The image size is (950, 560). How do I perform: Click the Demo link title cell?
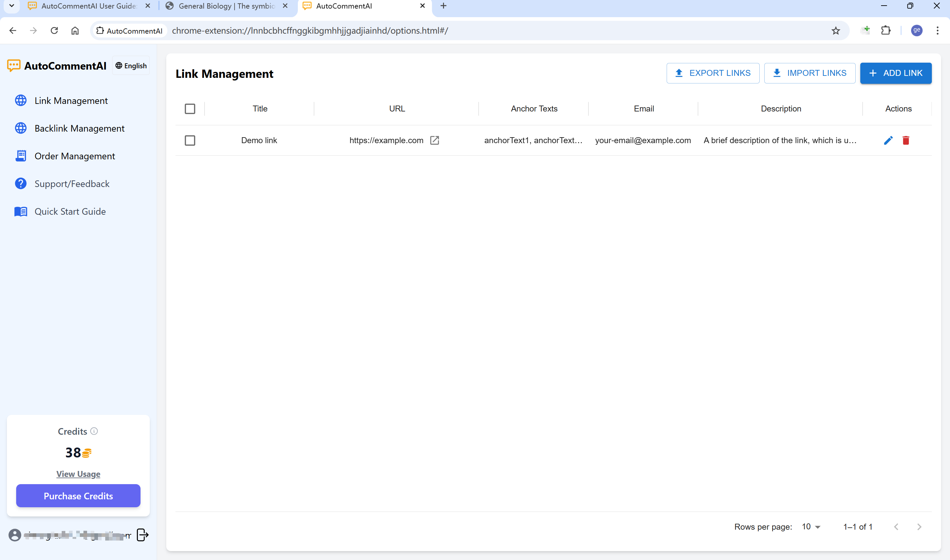[x=259, y=140]
